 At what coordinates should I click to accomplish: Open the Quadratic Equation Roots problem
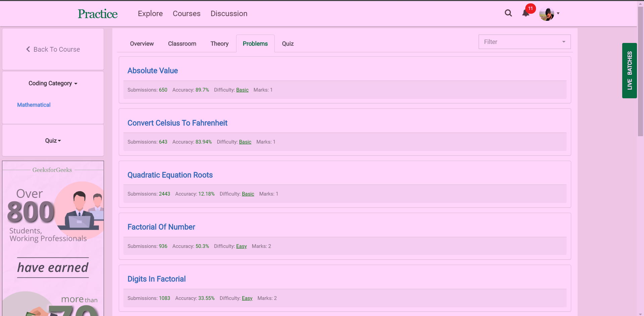170,175
